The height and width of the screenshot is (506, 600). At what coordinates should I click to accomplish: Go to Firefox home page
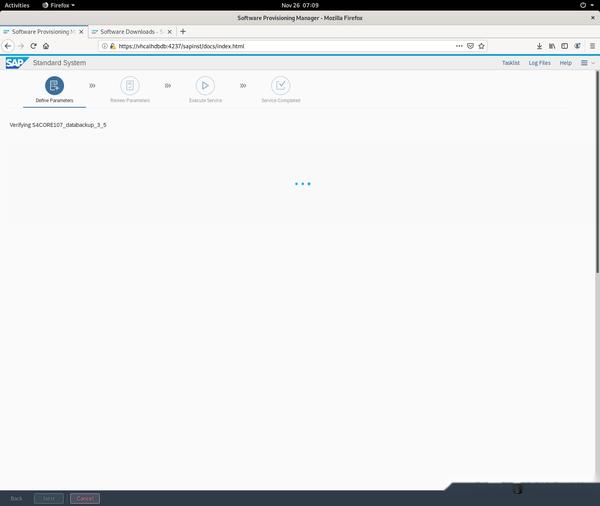46,46
